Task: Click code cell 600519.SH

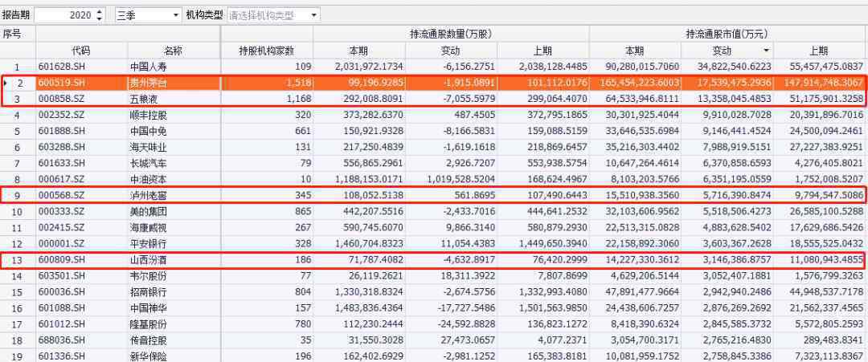Action: (81, 83)
